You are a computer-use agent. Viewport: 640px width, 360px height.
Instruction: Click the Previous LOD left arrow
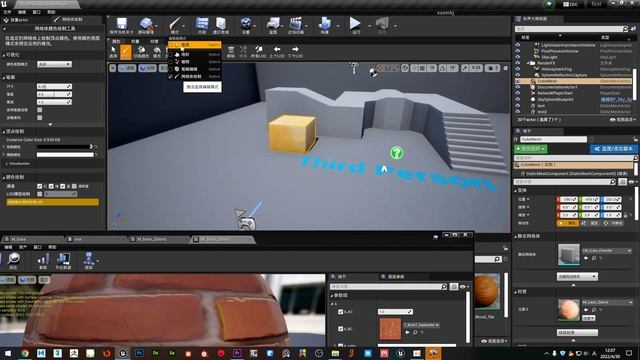[x=277, y=52]
